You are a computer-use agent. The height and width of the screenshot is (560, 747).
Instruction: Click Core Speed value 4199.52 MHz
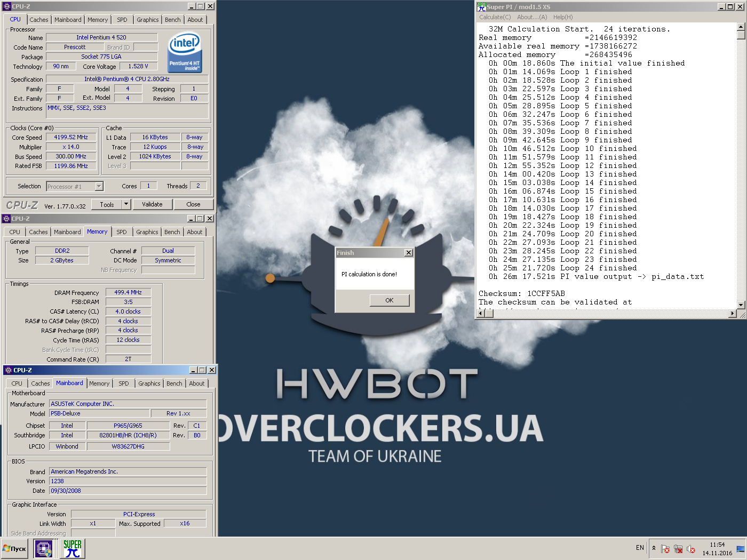click(71, 137)
